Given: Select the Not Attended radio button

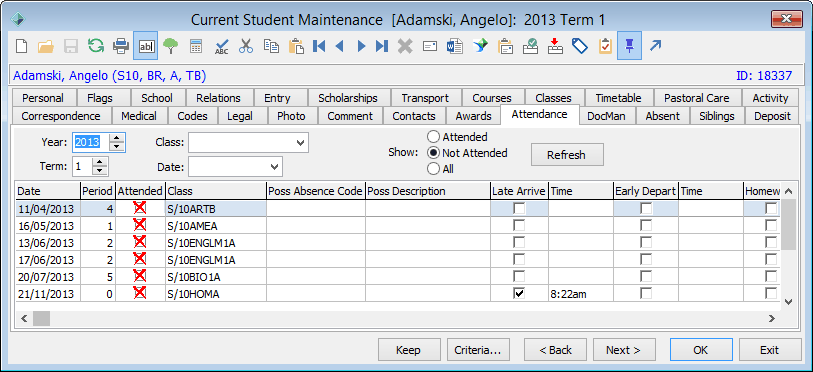Looking at the screenshot, I should [x=433, y=153].
